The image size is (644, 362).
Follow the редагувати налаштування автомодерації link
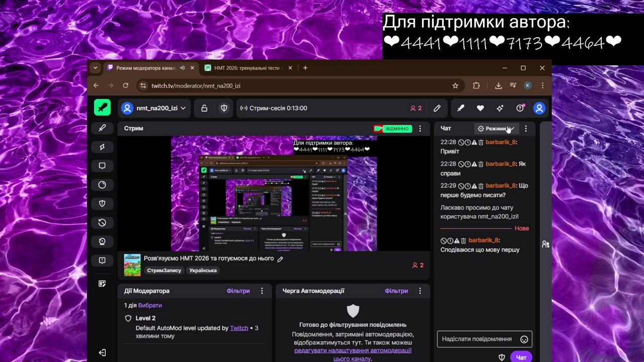[x=353, y=354]
